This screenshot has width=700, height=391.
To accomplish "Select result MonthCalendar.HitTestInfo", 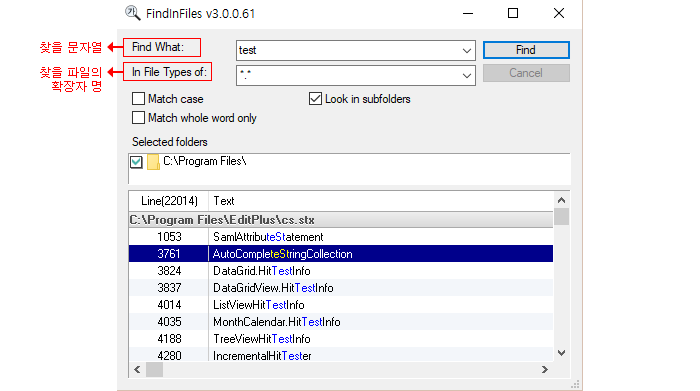I will tap(341, 321).
